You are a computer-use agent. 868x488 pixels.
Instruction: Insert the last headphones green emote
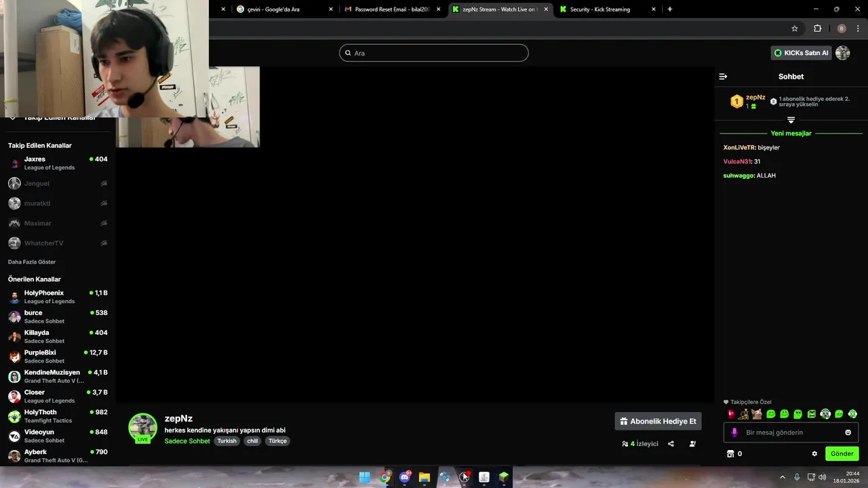pos(852,414)
